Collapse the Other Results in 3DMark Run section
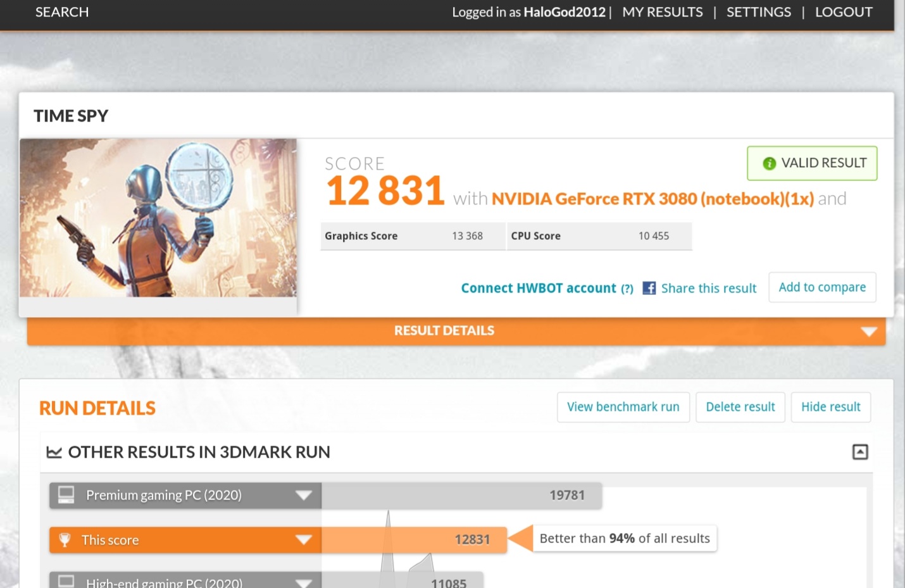The height and width of the screenshot is (588, 905). tap(860, 452)
